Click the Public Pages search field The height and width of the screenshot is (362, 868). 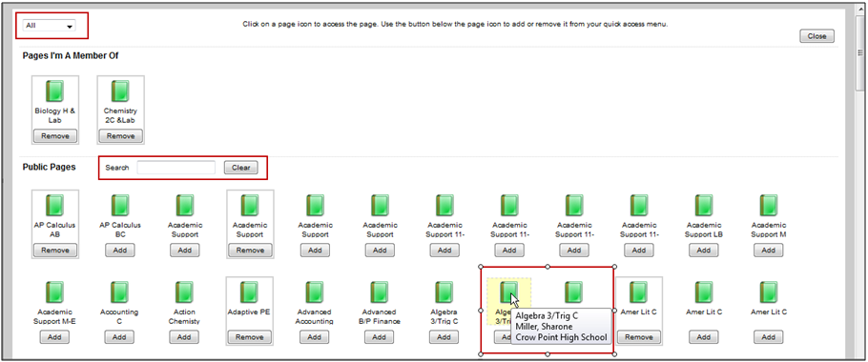pyautogui.click(x=176, y=168)
